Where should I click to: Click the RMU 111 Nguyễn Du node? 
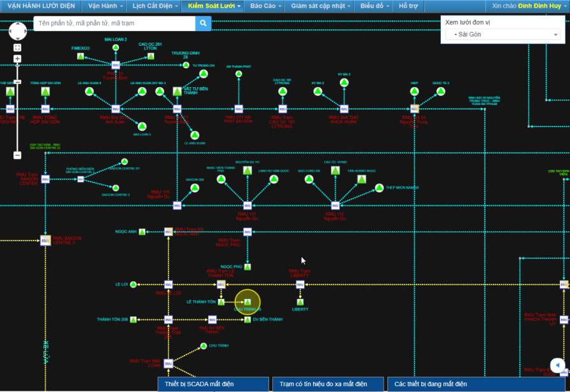(247, 206)
